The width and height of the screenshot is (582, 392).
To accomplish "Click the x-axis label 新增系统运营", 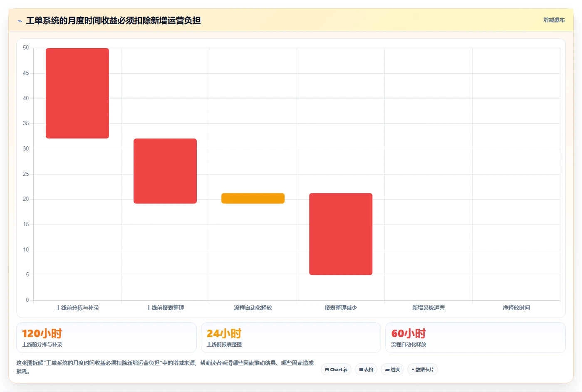I will click(428, 308).
